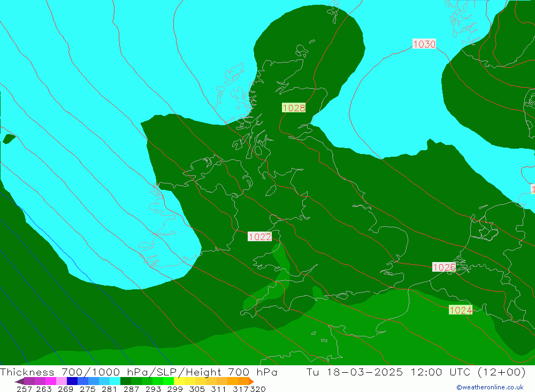
Task: Click the legend value 281
Action: (109, 389)
